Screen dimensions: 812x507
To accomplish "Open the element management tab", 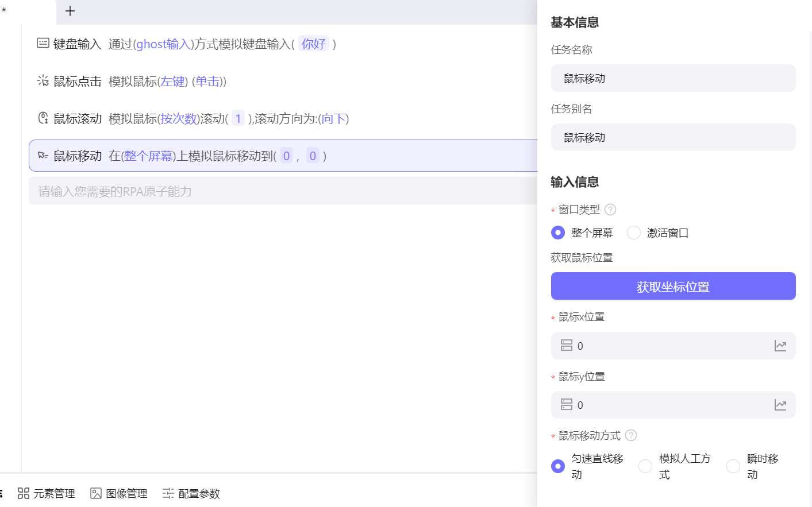I will pyautogui.click(x=47, y=493).
